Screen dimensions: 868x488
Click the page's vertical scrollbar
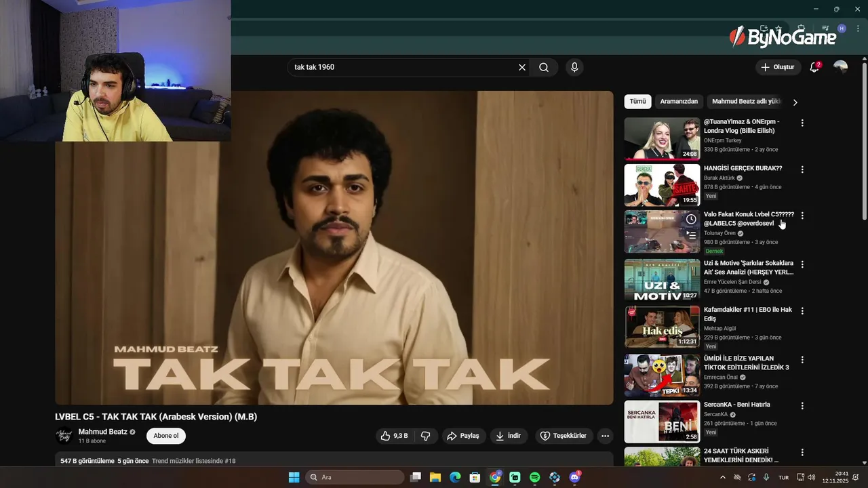click(x=864, y=141)
